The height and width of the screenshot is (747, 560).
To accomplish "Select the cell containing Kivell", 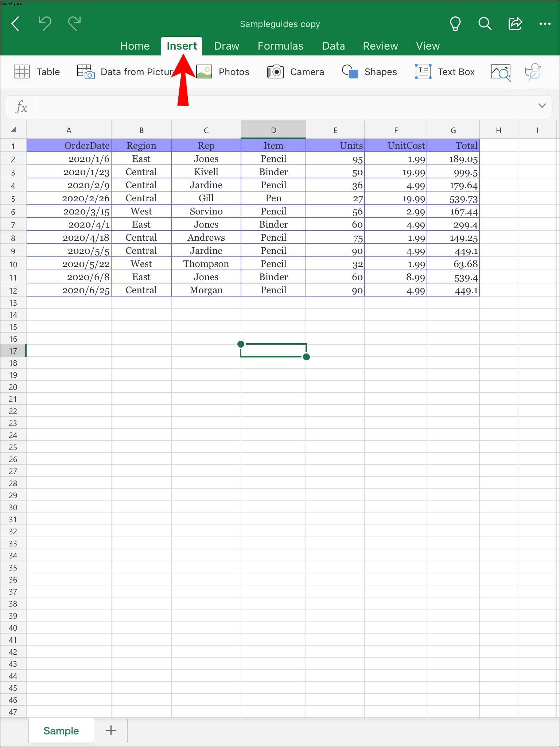I will coord(206,172).
